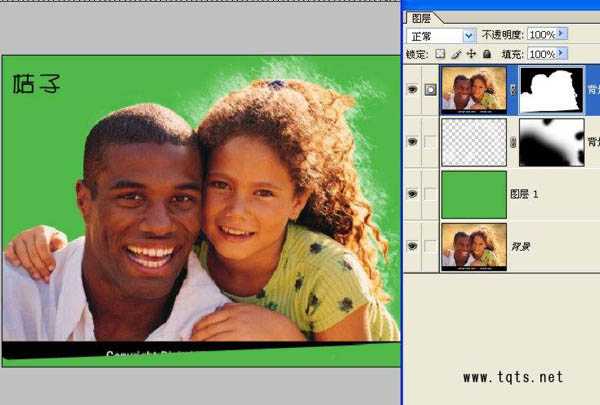Hide the 背景 layer via eye icon
Viewport: 600px width, 405px height.
tap(412, 246)
